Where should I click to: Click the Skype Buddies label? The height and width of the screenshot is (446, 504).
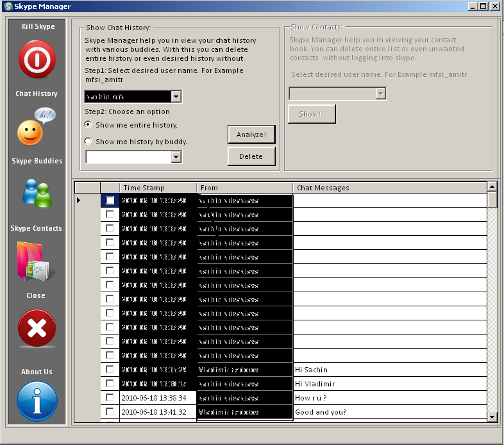point(37,161)
